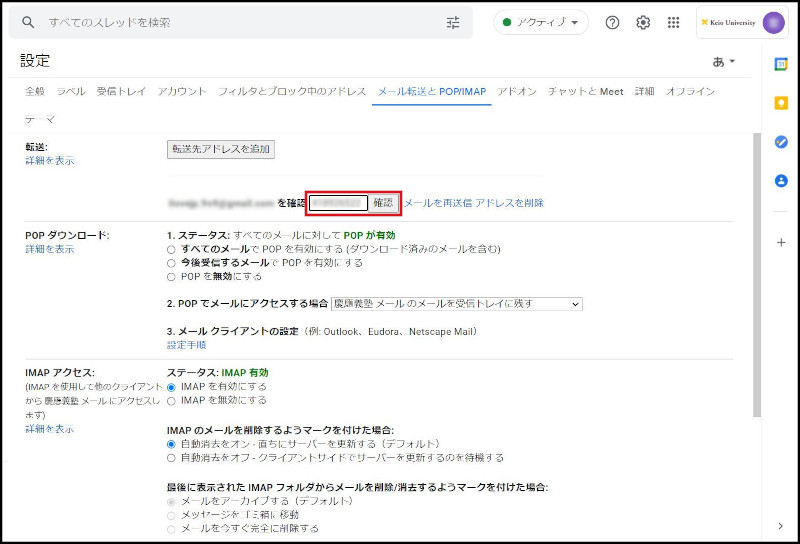This screenshot has height=544, width=800.
Task: Select 'IMAP を無効にする' radio button
Action: (172, 400)
